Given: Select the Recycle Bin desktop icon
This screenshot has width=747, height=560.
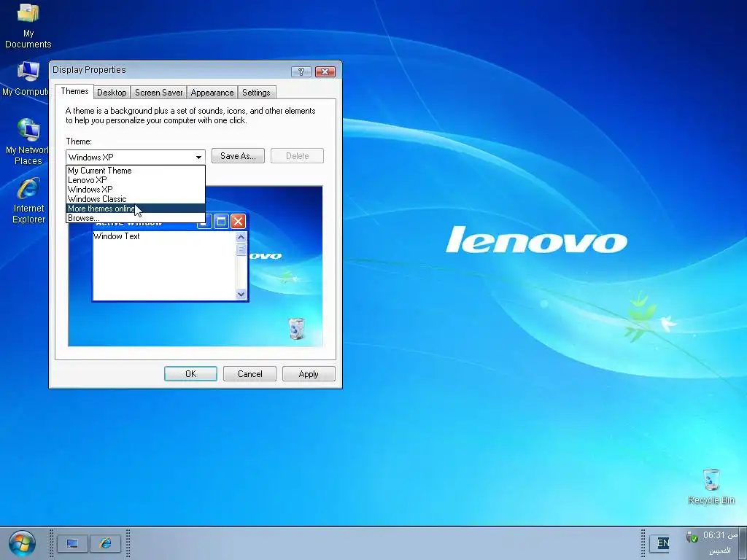Looking at the screenshot, I should [x=711, y=486].
